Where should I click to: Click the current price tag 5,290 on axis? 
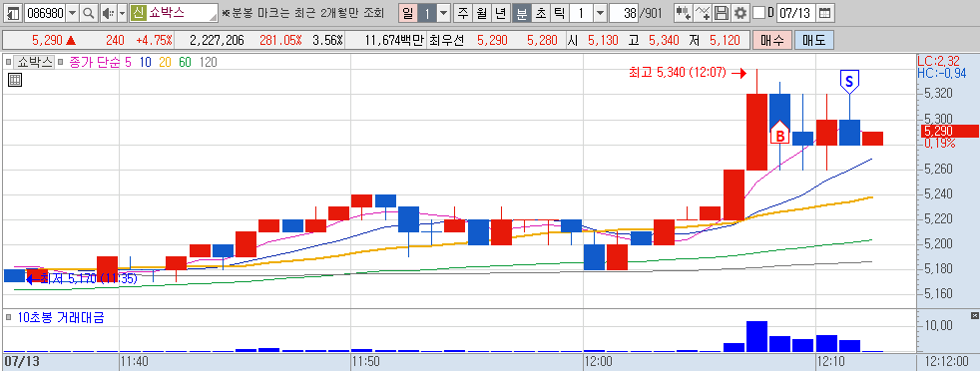951,132
